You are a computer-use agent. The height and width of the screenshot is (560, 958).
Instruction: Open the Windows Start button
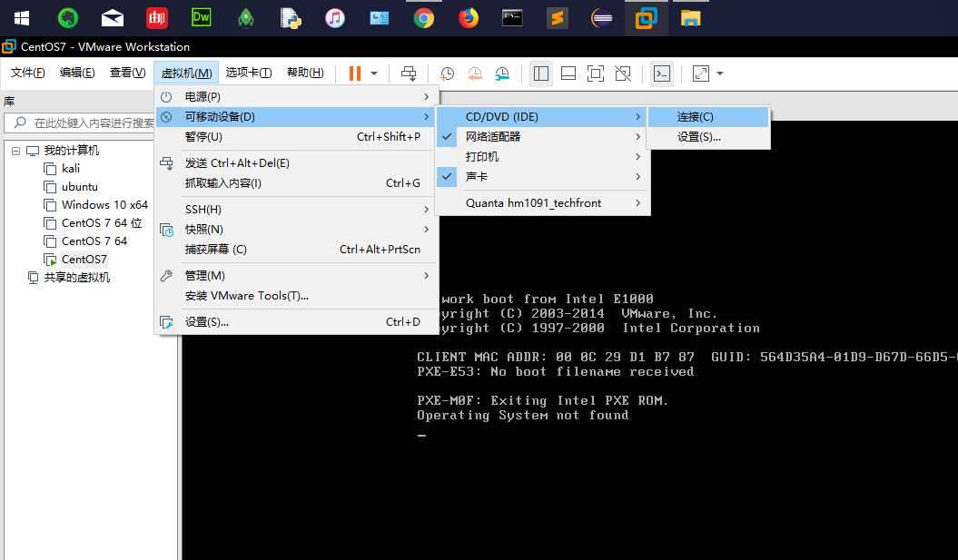[22, 18]
